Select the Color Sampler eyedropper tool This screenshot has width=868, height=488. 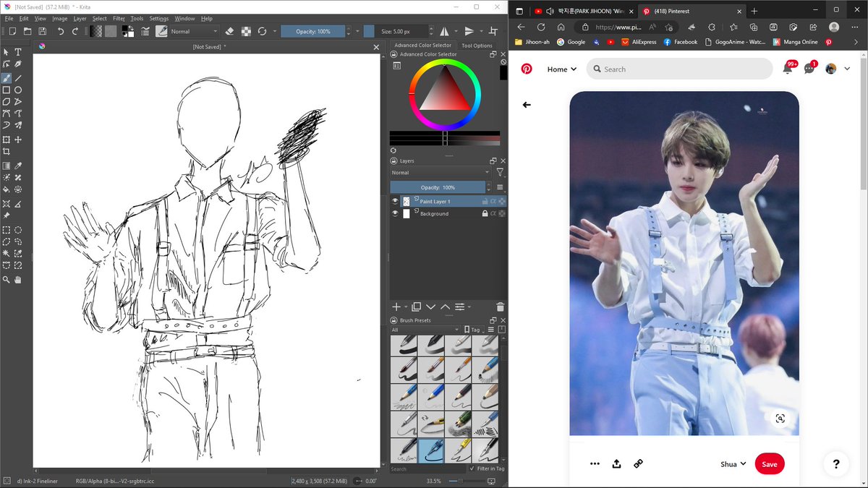18,166
